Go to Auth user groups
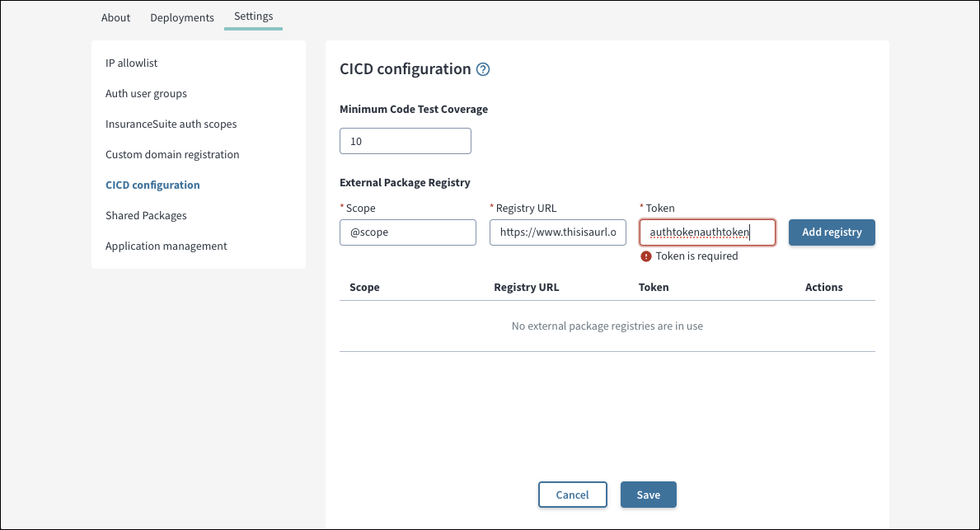 click(146, 94)
